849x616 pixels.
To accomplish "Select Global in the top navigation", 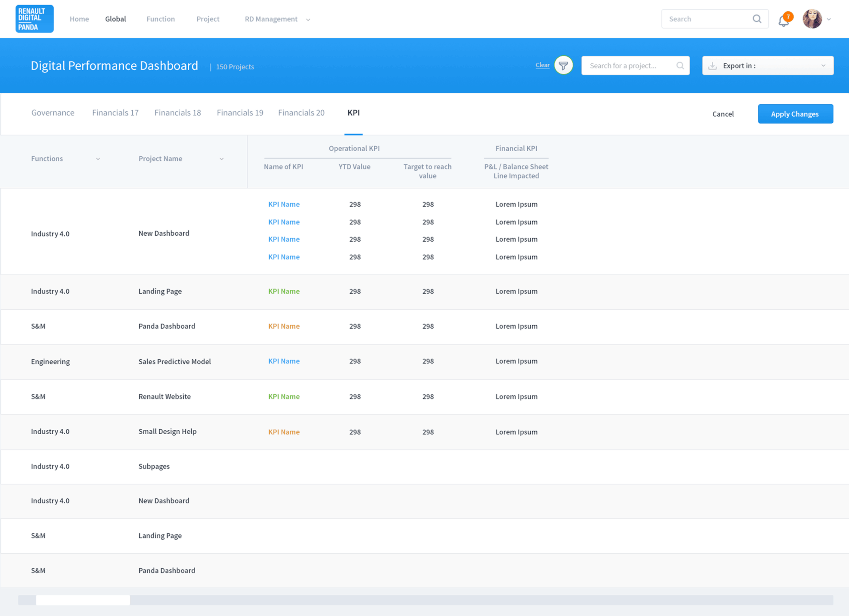I will coord(115,19).
